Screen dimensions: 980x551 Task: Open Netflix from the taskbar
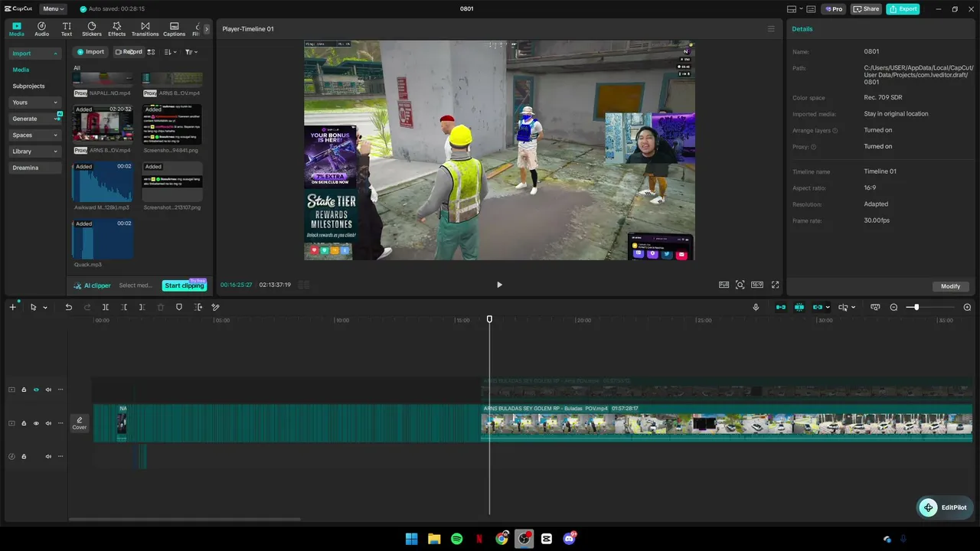click(479, 539)
